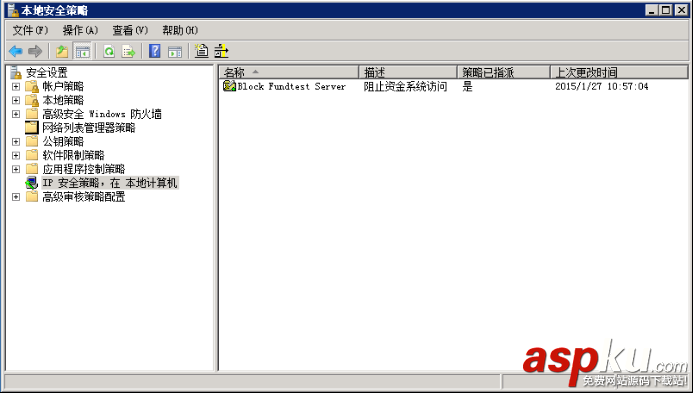Open the 查看(V) menu
This screenshot has width=693, height=393.
point(130,30)
